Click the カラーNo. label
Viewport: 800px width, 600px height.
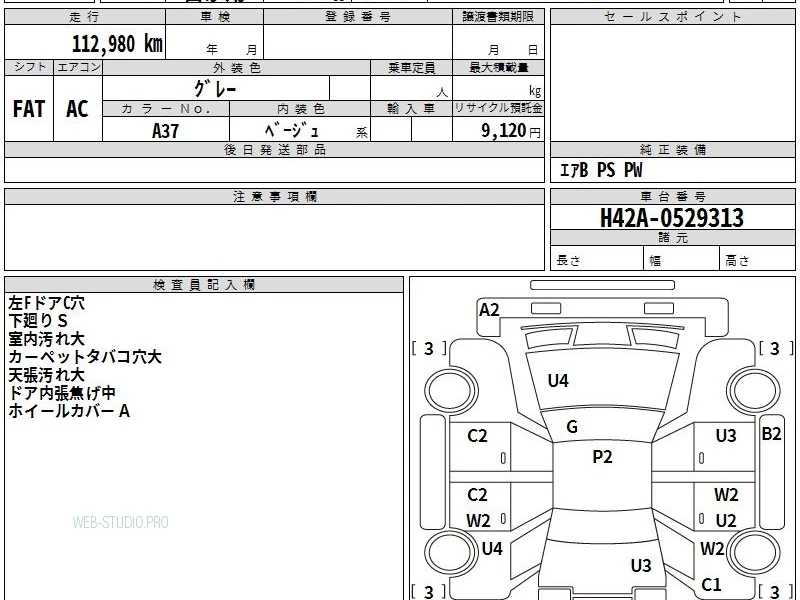point(166,109)
